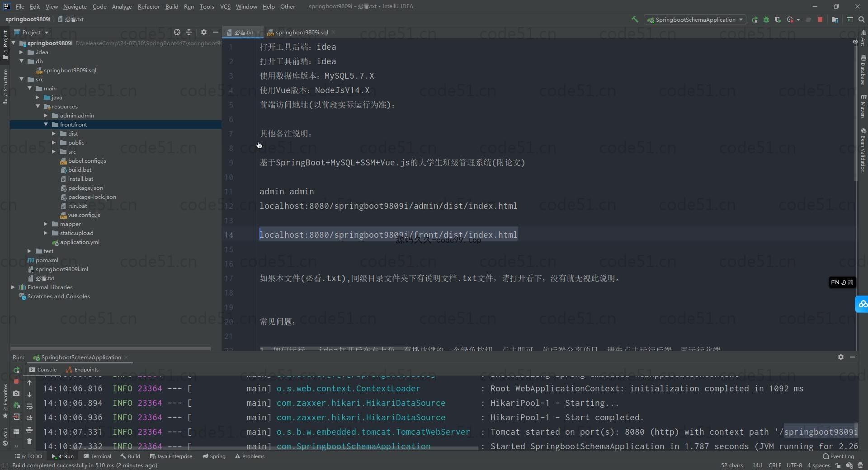Toggle the Bean Validation tool window
This screenshot has width=868, height=470.
863,150
